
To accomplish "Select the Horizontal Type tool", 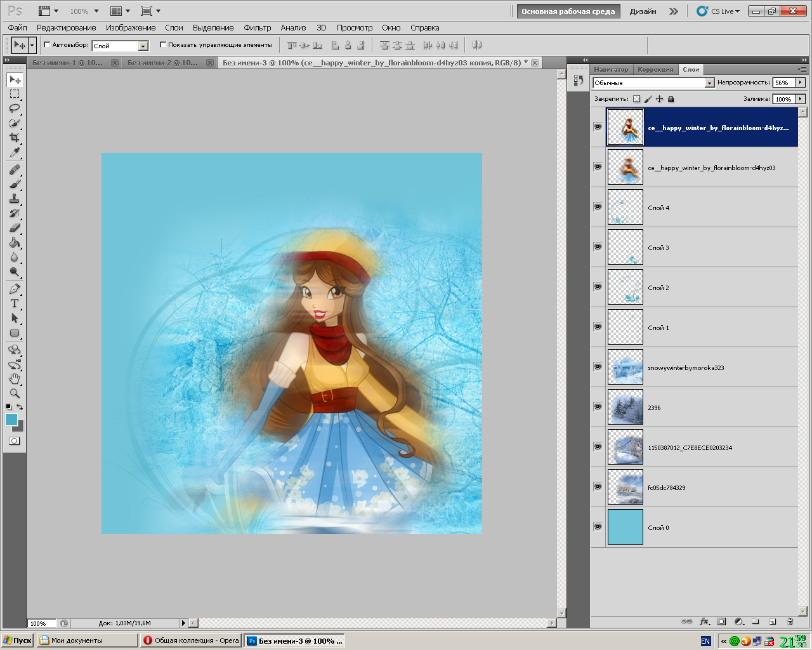I will click(14, 303).
